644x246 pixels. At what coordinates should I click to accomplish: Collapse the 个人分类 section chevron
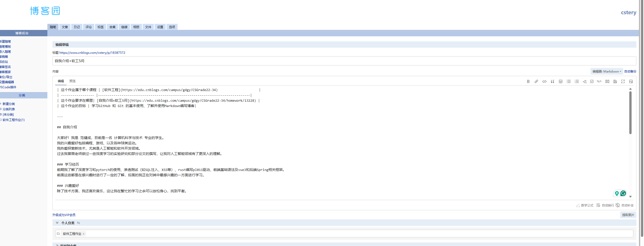[x=57, y=223]
